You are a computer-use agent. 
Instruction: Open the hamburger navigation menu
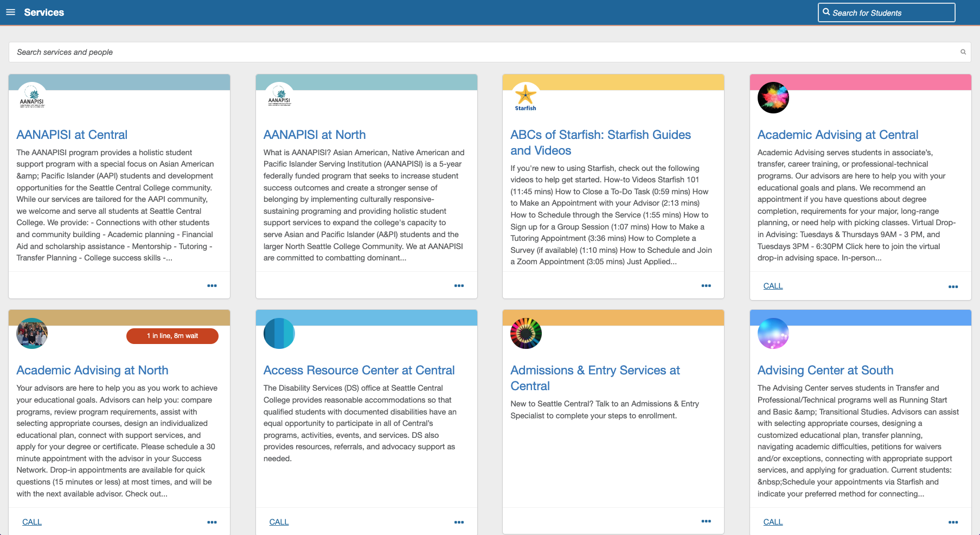pyautogui.click(x=10, y=12)
